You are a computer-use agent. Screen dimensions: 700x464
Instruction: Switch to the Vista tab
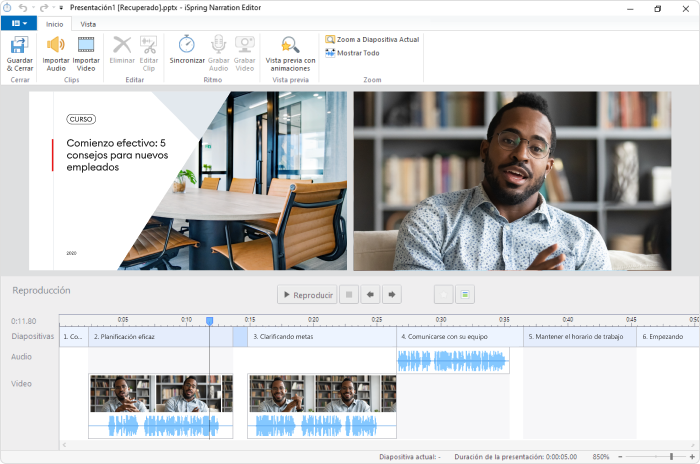pos(88,24)
